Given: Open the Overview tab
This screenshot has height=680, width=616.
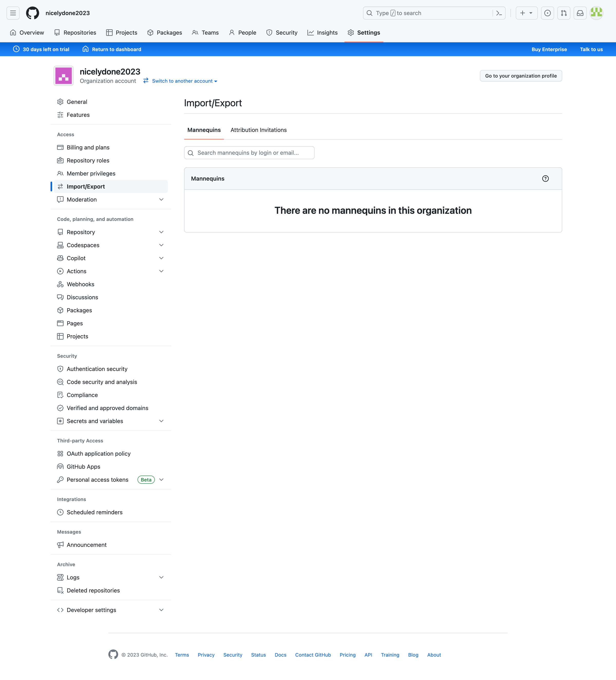Looking at the screenshot, I should 27,33.
